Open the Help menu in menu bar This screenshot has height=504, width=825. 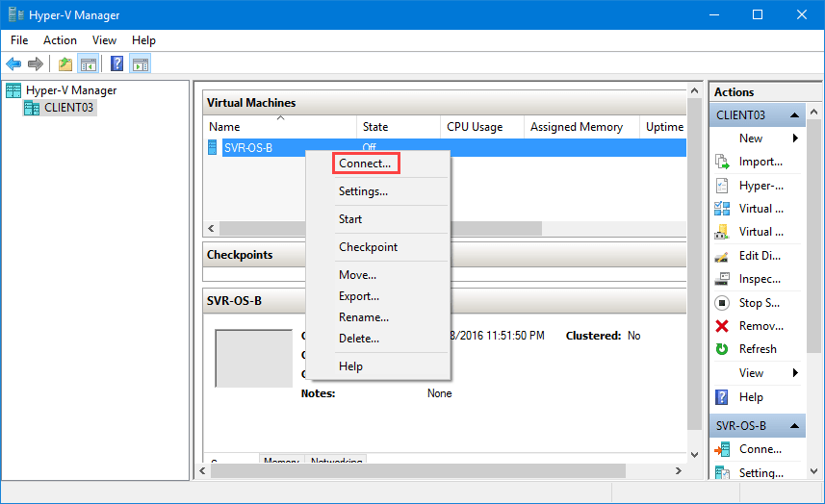click(143, 40)
